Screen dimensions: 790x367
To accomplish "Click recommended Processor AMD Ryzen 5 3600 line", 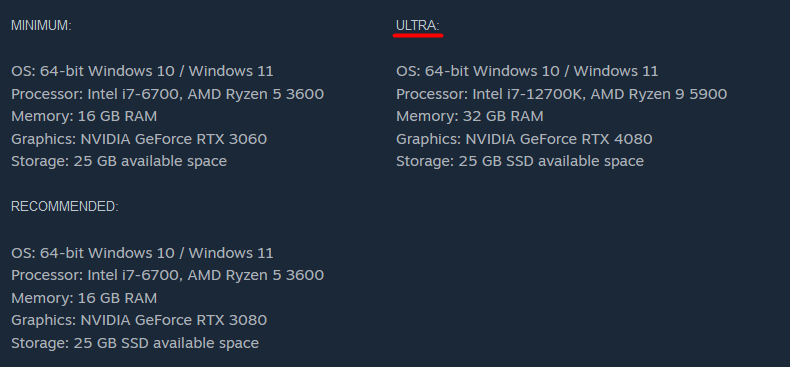I will pos(167,275).
